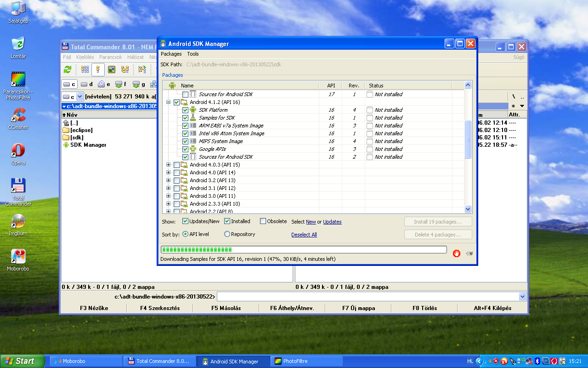Image resolution: width=588 pixels, height=368 pixels.
Task: Uncheck Google APIs package (API 16)
Action: [x=185, y=149]
